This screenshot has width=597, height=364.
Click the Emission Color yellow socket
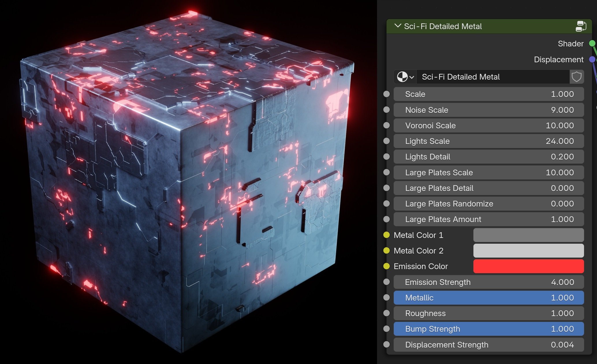(x=387, y=266)
